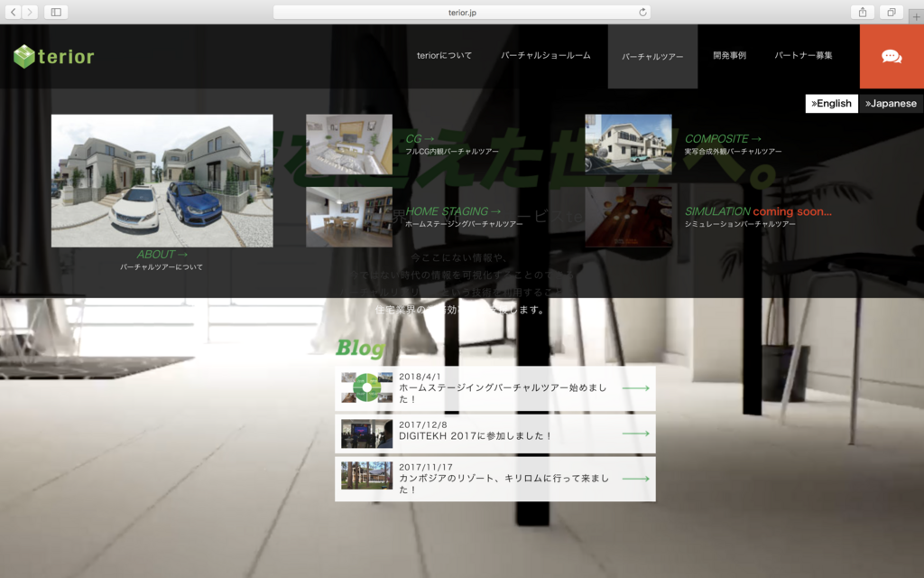Open the 2018/4/1 blog post thumbnail
Screen dimensions: 924x578
[366, 387]
